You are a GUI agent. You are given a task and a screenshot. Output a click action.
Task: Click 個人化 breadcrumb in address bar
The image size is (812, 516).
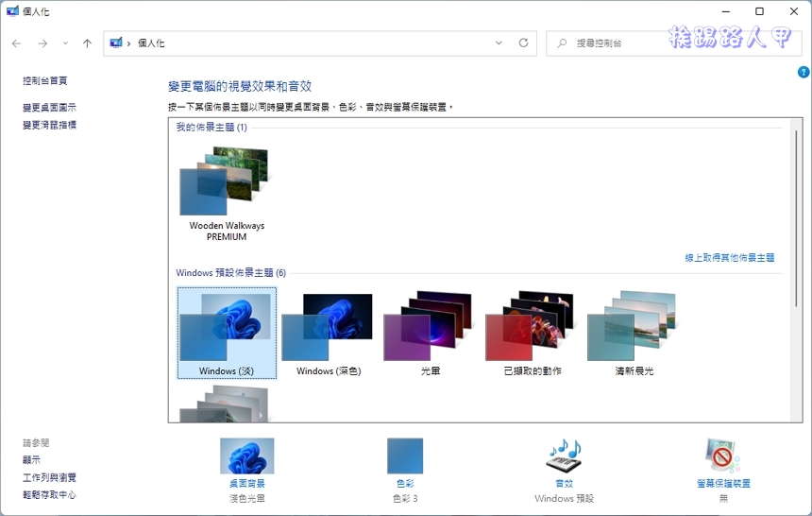pos(151,43)
